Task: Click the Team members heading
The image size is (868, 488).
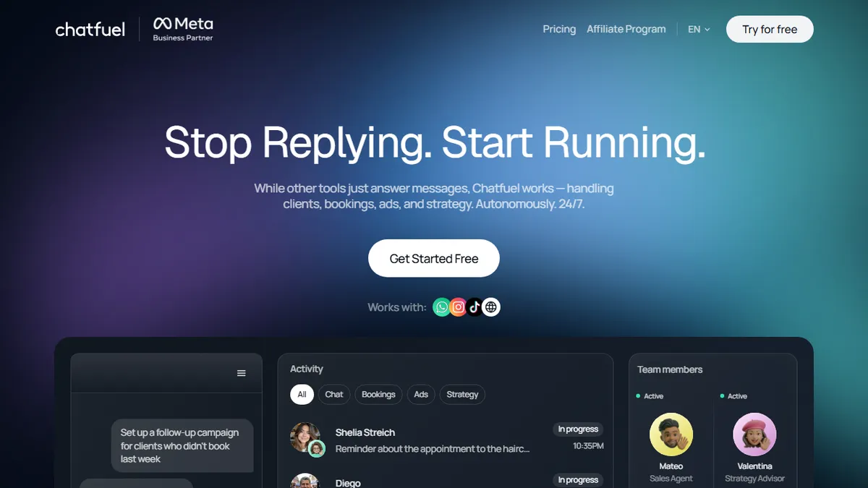Action: click(x=670, y=369)
